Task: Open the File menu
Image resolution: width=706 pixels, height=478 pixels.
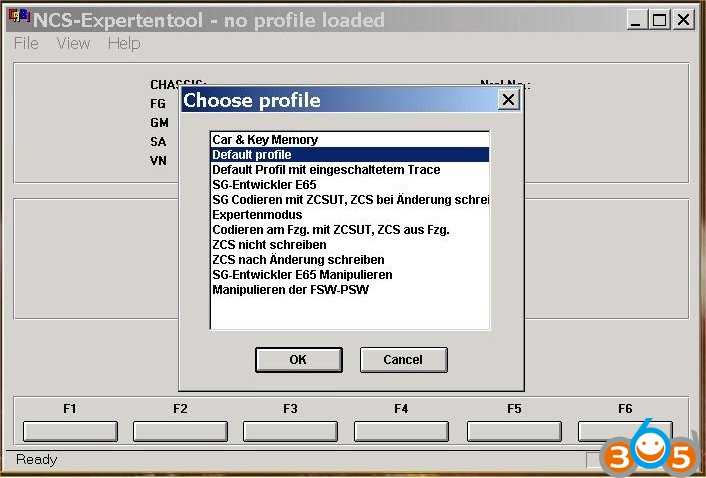Action: 26,43
